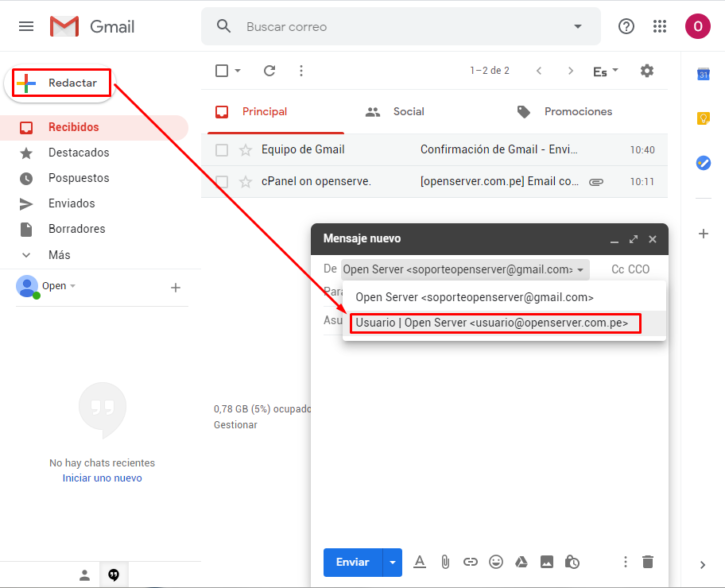
Task: Click the Gestionar storage link
Action: pos(235,425)
